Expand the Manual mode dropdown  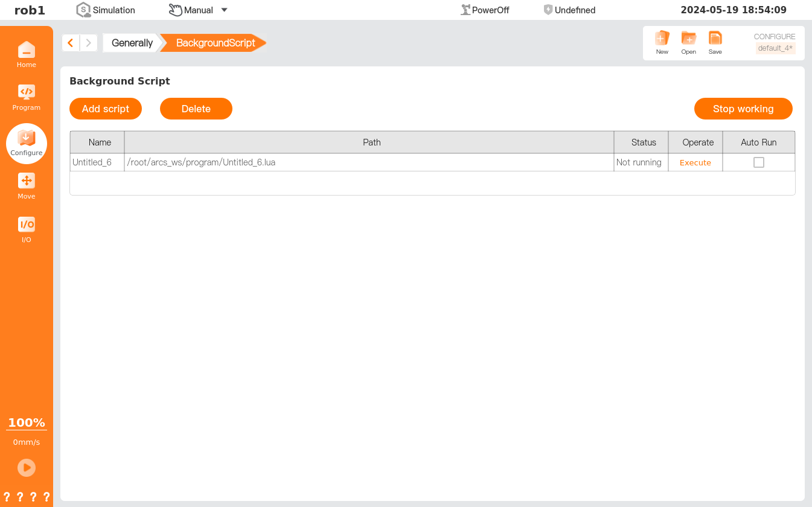tap(224, 10)
